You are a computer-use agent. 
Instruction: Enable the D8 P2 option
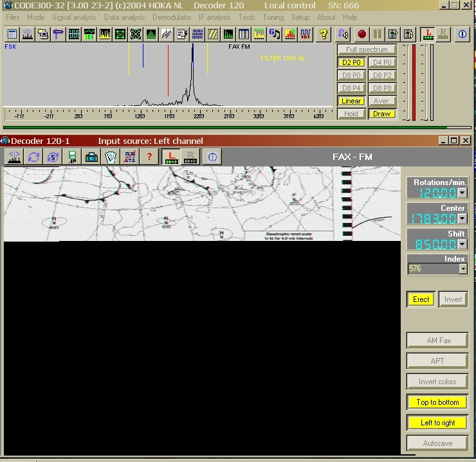382,75
